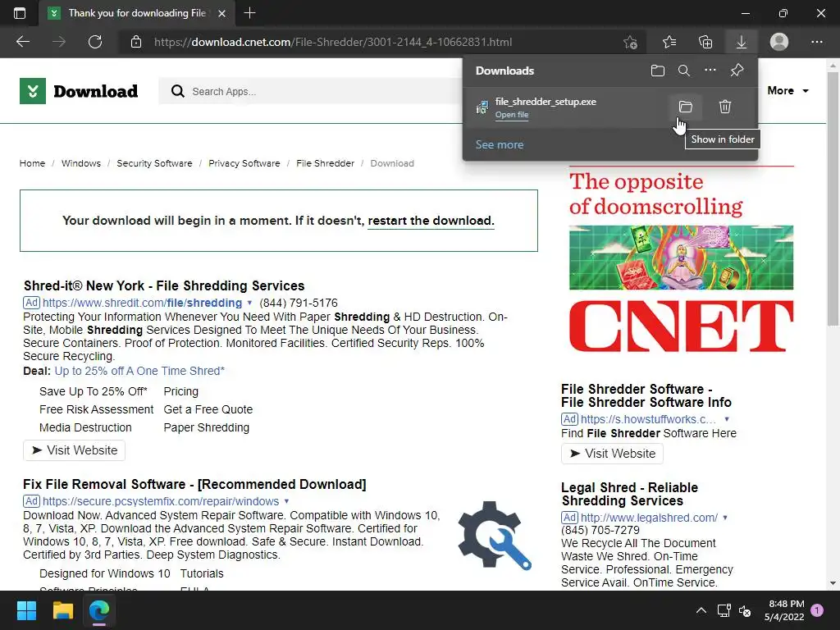Expand shredit.com ad dropdown arrow
This screenshot has width=840, height=630.
(x=249, y=303)
